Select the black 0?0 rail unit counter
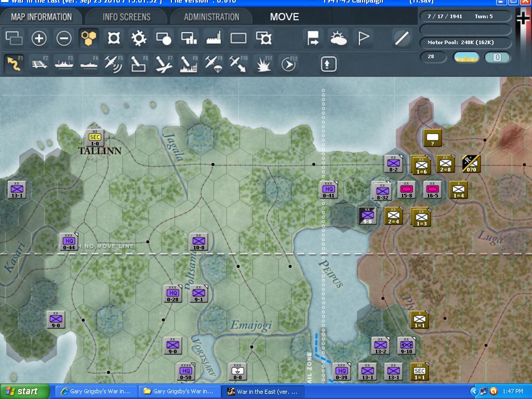This screenshot has height=399, width=532. point(472,164)
